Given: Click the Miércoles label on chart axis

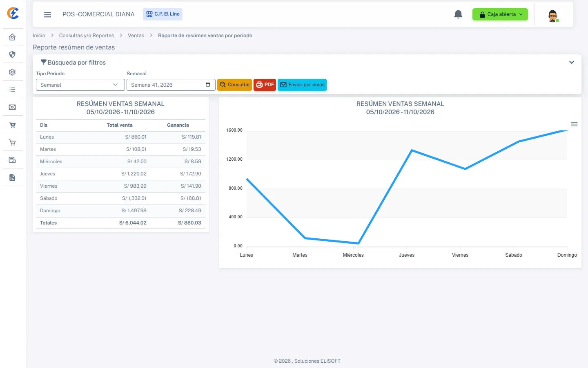Looking at the screenshot, I should [x=353, y=255].
